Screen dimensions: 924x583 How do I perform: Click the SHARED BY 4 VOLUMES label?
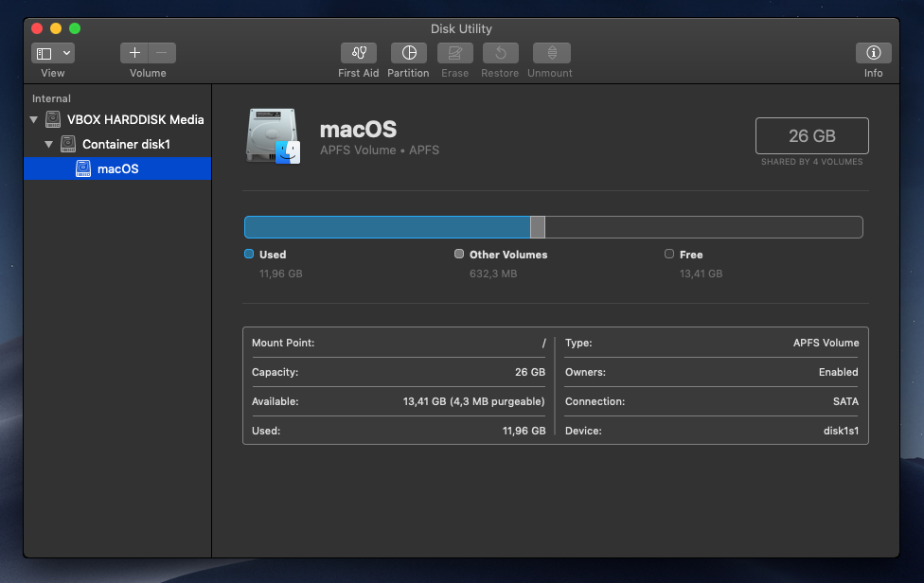(x=811, y=162)
